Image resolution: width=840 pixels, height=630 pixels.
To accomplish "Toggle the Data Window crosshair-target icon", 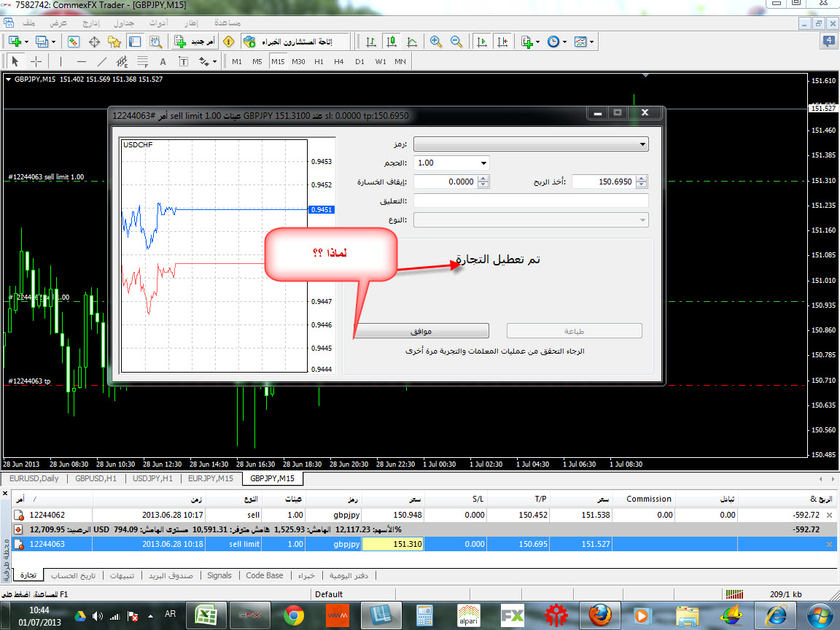I will coord(94,42).
